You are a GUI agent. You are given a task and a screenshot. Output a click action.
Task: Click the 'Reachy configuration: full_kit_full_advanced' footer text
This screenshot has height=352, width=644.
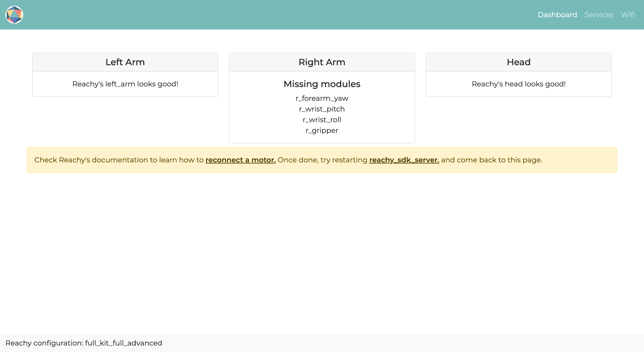(x=84, y=343)
